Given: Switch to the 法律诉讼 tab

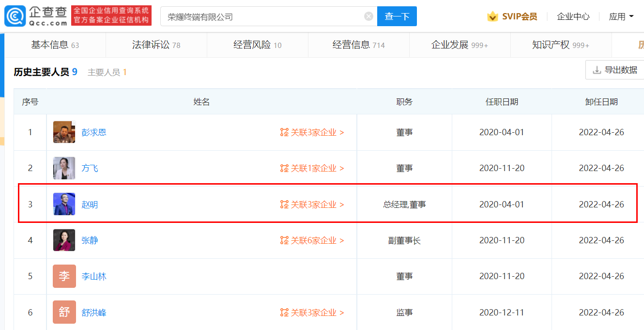Looking at the screenshot, I should 156,45.
